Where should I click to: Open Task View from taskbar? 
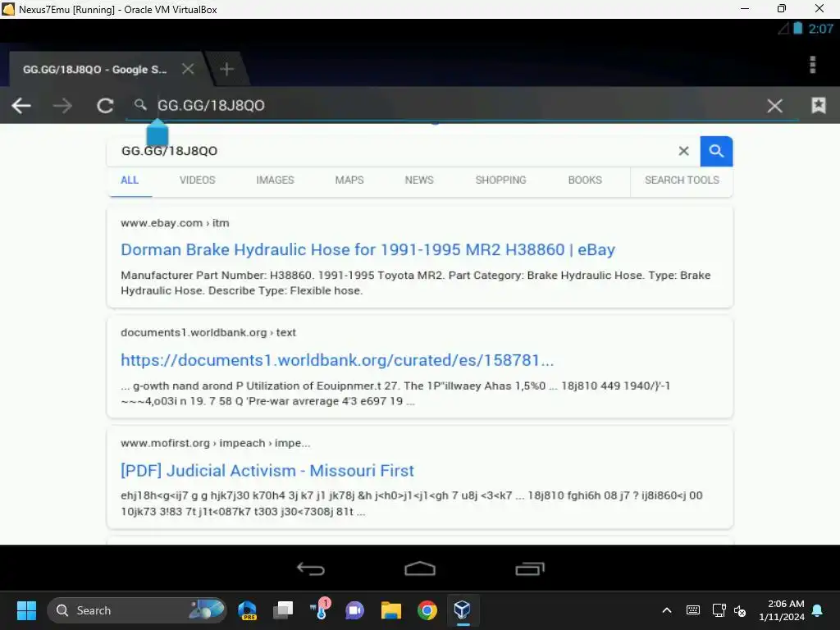pos(283,610)
